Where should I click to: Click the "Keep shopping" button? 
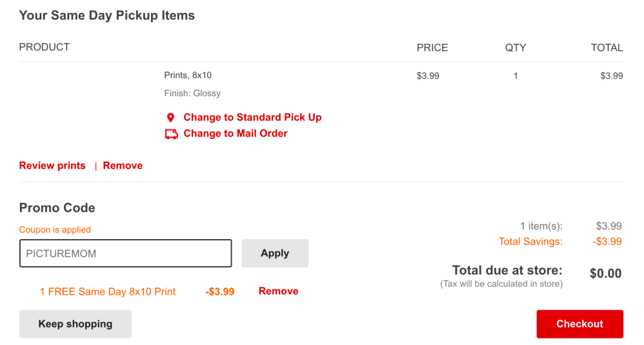tap(75, 324)
